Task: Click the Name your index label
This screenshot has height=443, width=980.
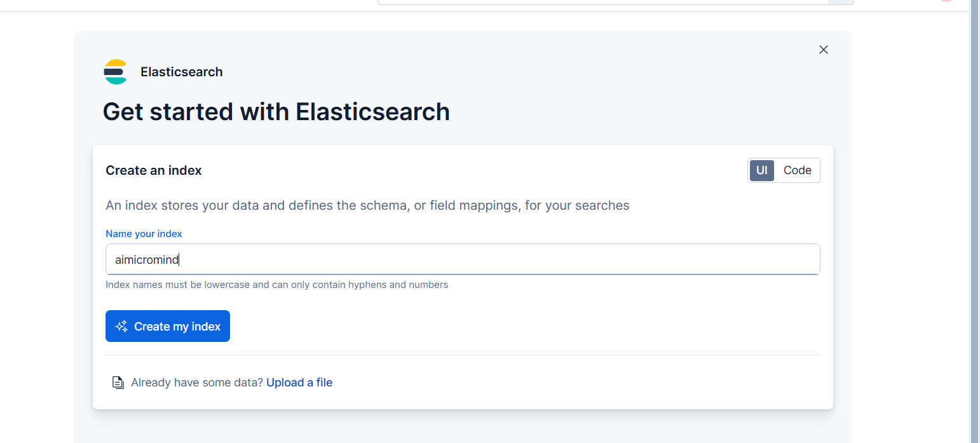Action: coord(144,234)
